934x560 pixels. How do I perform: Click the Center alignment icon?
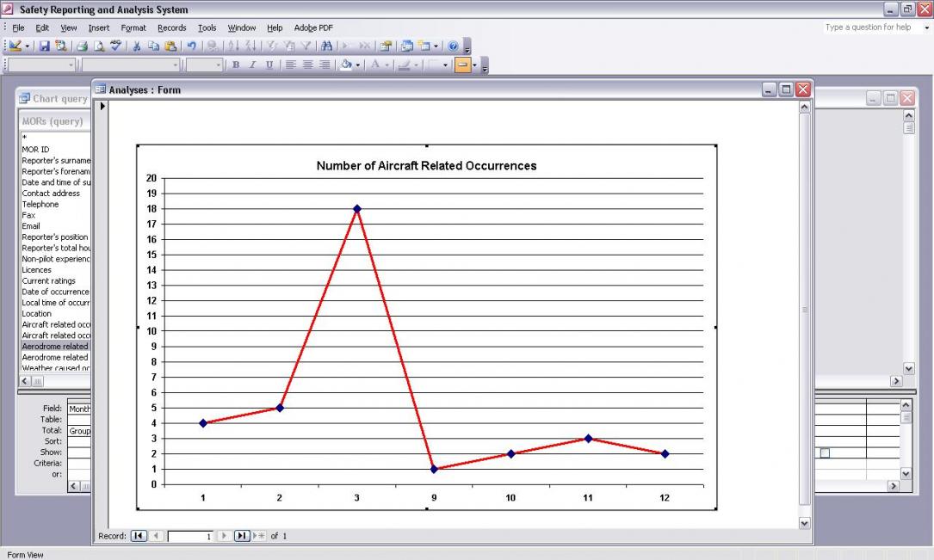307,65
